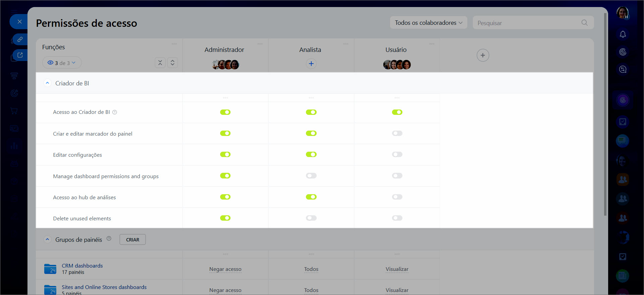Enable Criar e editar marcador for Usuário
The width and height of the screenshot is (644, 295).
click(397, 133)
